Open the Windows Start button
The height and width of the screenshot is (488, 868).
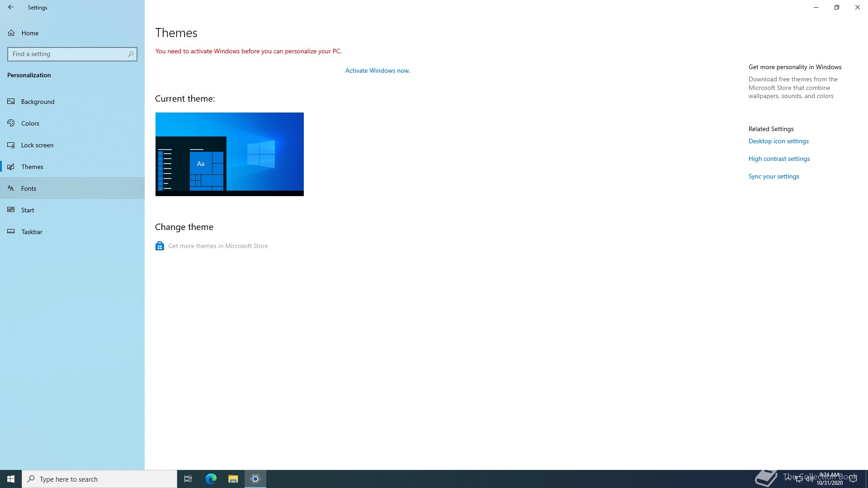11,479
